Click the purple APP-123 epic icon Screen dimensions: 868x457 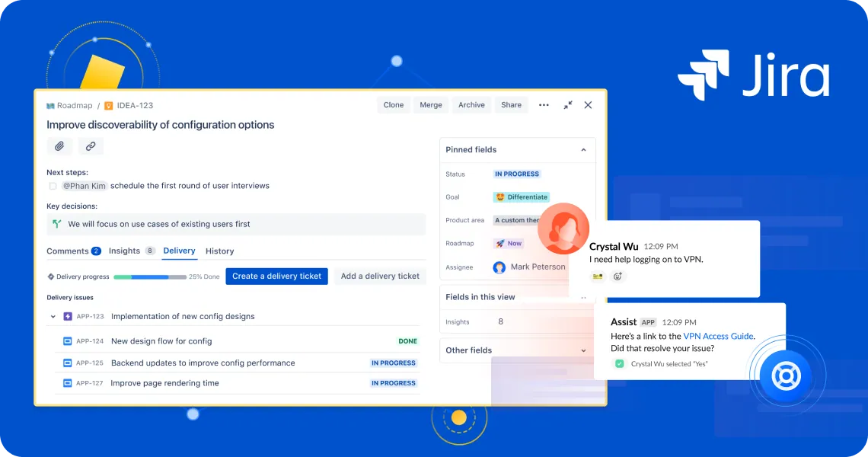point(68,316)
